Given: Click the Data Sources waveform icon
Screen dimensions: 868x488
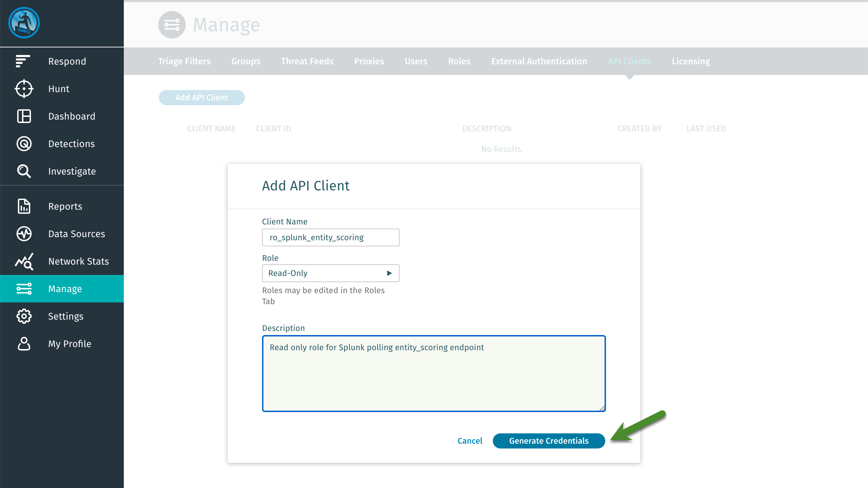Looking at the screenshot, I should tap(23, 234).
